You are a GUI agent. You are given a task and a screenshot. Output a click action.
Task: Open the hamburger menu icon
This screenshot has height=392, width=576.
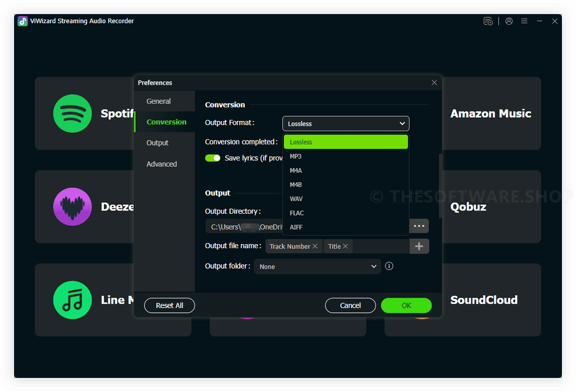tap(524, 21)
